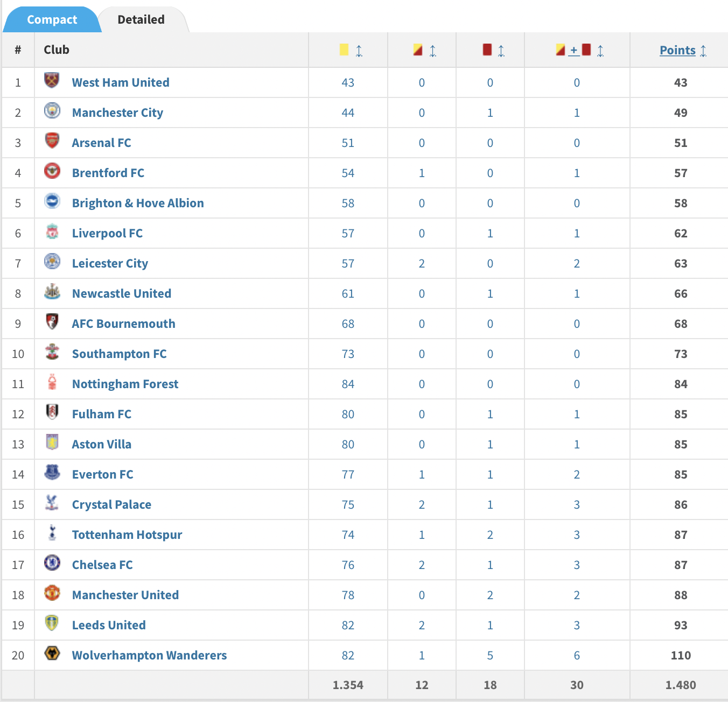
Task: Sort by second yellow cards column
Action: click(432, 51)
